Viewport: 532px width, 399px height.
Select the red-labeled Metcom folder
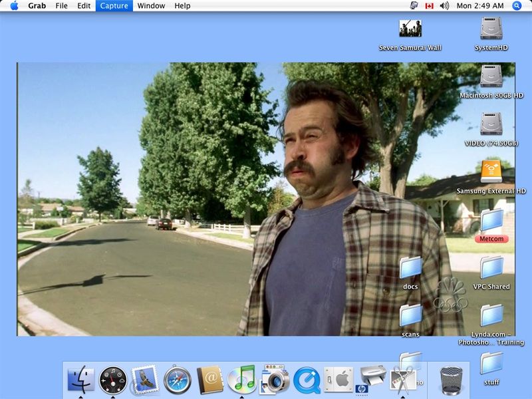click(491, 219)
